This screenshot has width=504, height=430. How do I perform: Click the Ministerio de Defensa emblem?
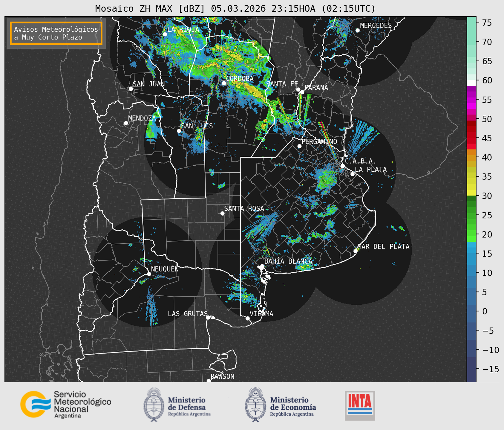tap(154, 405)
